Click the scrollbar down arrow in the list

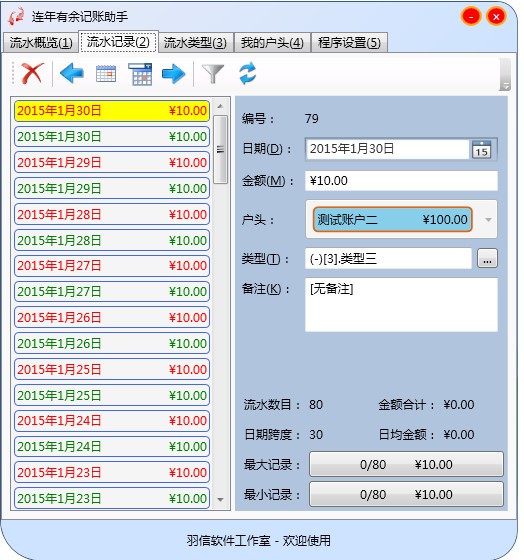[220, 500]
